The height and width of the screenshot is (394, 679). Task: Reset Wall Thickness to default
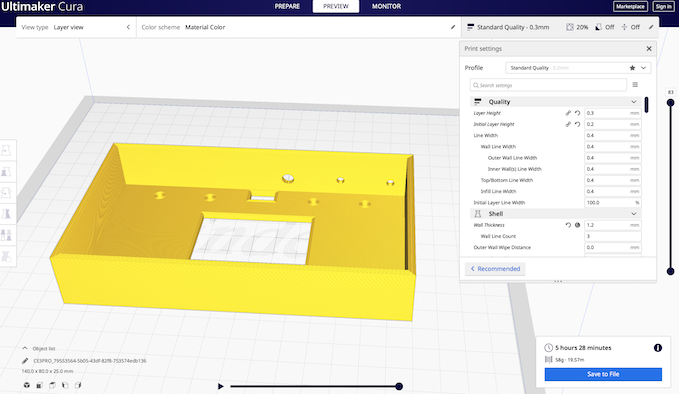tap(568, 225)
